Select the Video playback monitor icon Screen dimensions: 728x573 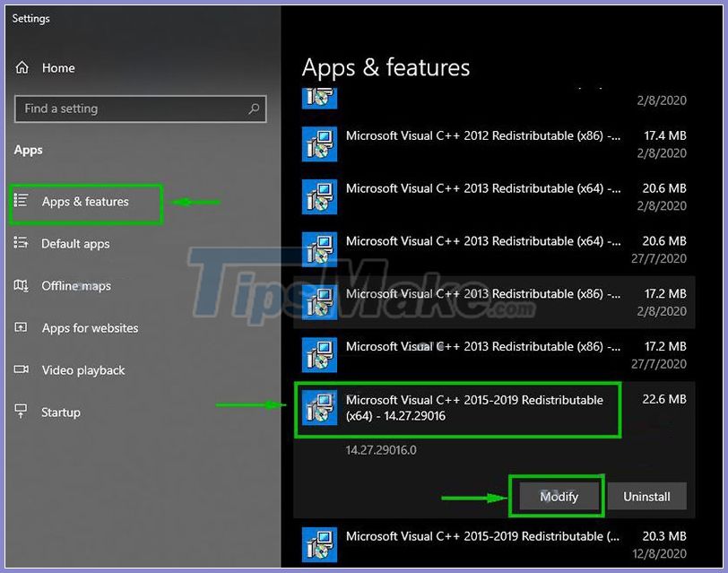pyautogui.click(x=20, y=370)
